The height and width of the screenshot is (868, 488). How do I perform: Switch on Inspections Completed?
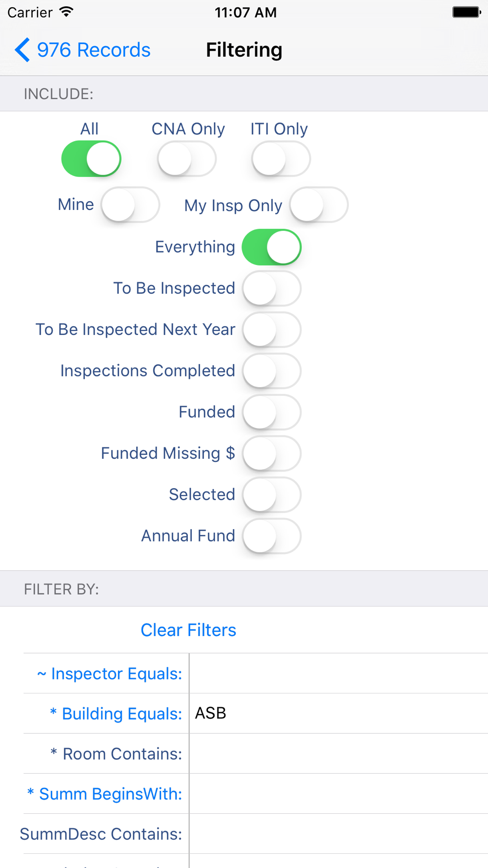click(x=272, y=371)
